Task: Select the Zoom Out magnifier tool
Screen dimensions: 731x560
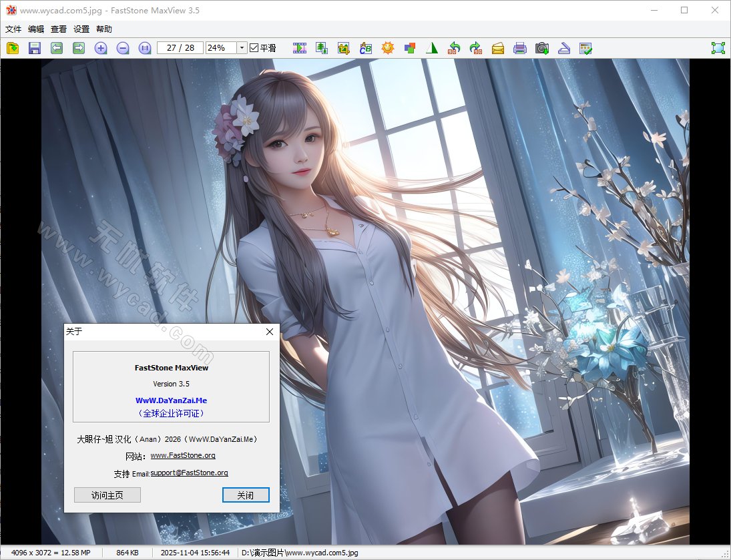Action: pyautogui.click(x=123, y=47)
